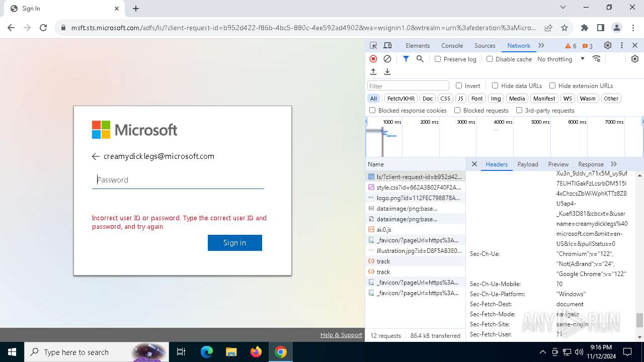644x362 pixels.
Task: Click the Sign in button
Action: click(x=234, y=243)
